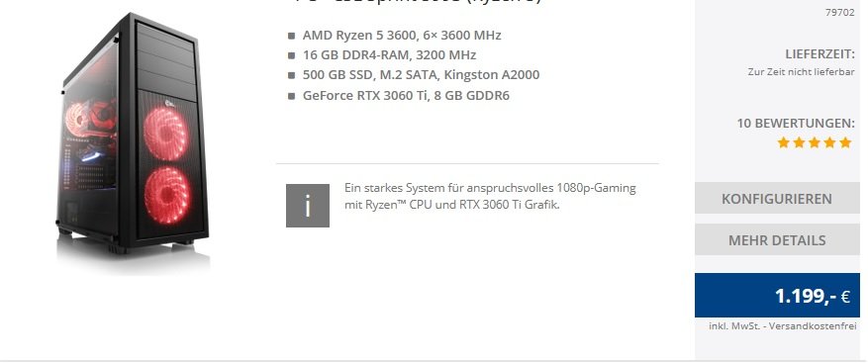
Task: Click the third rating star
Action: (x=814, y=142)
